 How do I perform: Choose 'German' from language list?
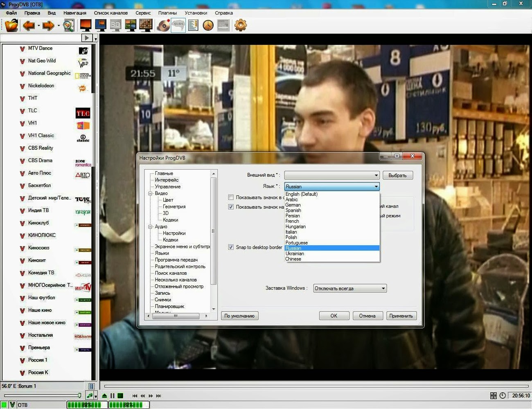click(x=332, y=205)
